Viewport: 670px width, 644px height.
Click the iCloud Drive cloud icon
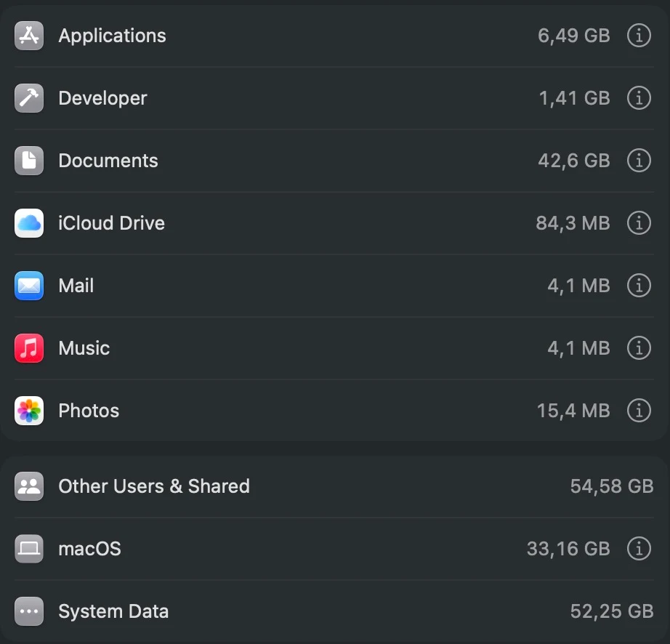pos(29,222)
